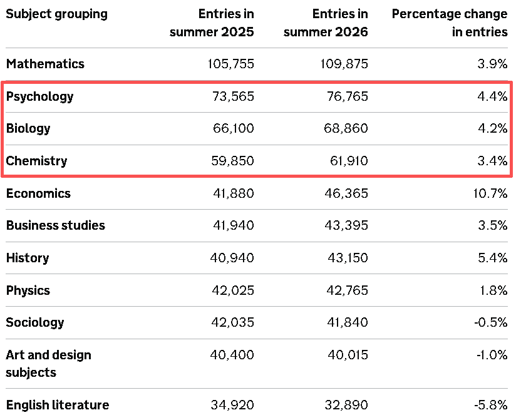Select the History row label
This screenshot has height=420, width=516.
click(x=28, y=258)
